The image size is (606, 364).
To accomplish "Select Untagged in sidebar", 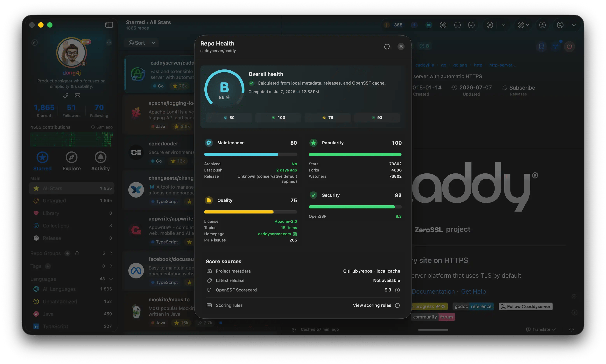I will coord(71,200).
